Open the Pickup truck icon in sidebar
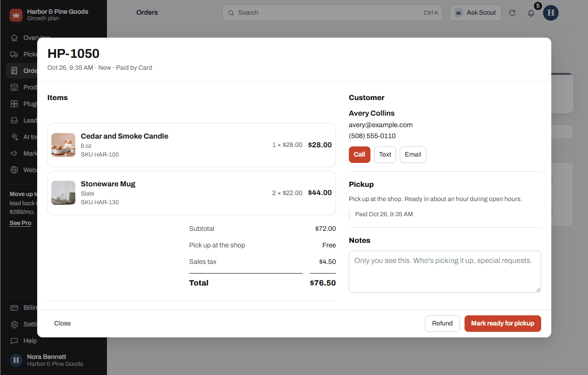 click(x=14, y=54)
